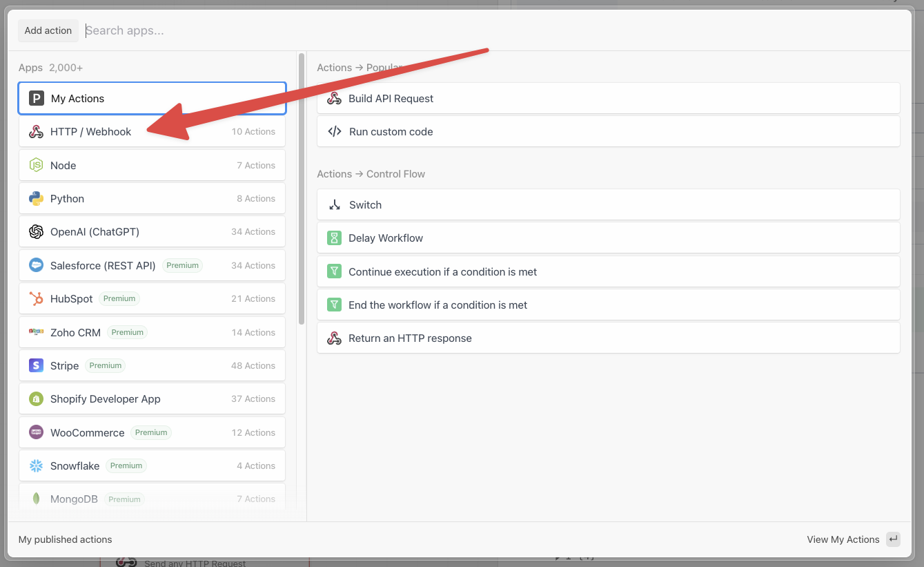Click the '37 Actions' count for Shopify
Screen dimensions: 924x567
pos(253,399)
